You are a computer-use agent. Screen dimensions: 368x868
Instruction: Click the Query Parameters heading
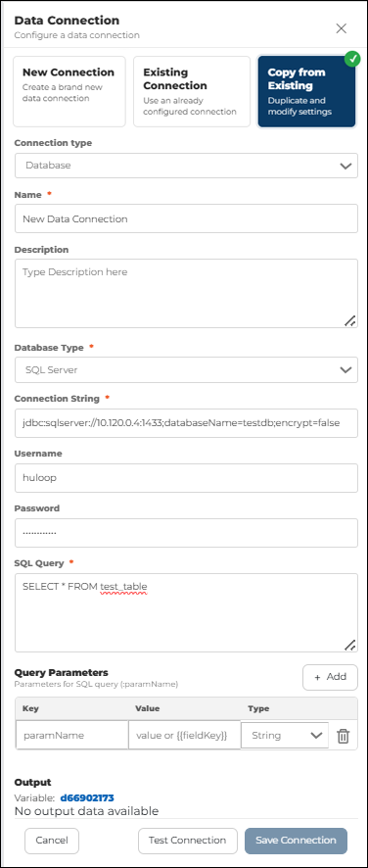61,673
